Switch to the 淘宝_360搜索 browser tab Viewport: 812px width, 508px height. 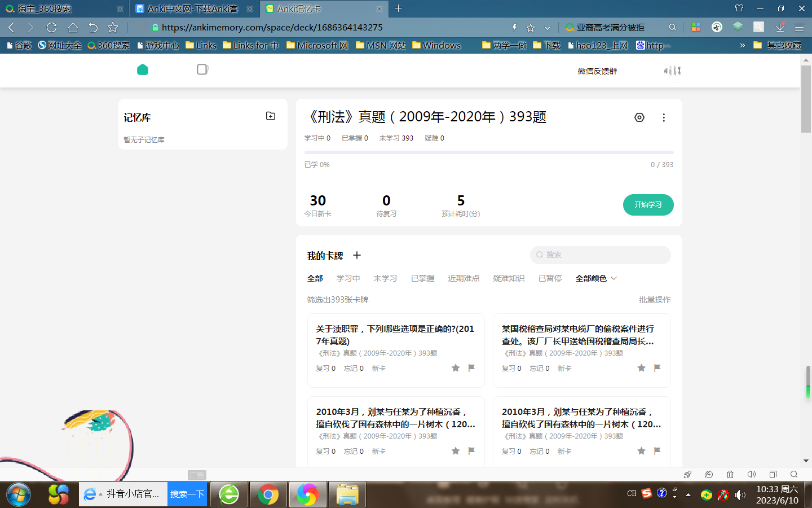tap(64, 8)
